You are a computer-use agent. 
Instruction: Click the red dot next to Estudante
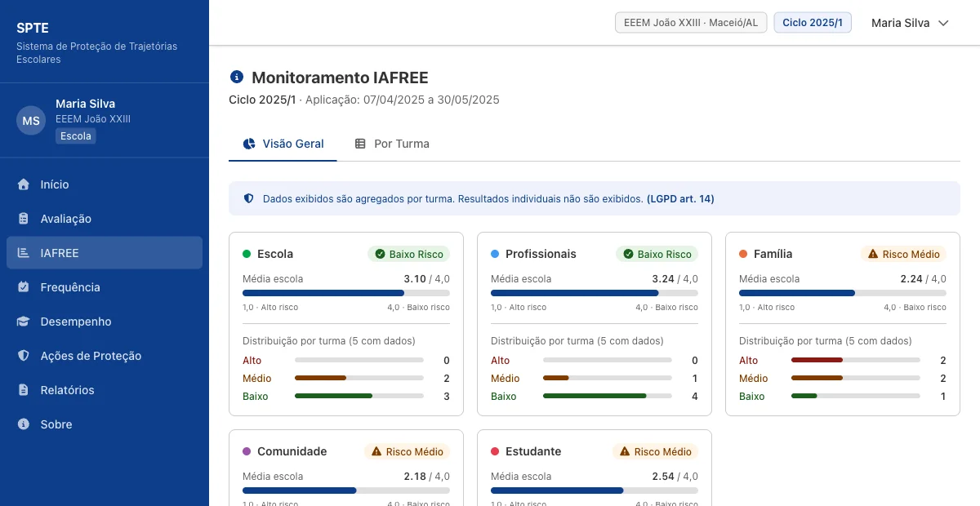coord(495,451)
